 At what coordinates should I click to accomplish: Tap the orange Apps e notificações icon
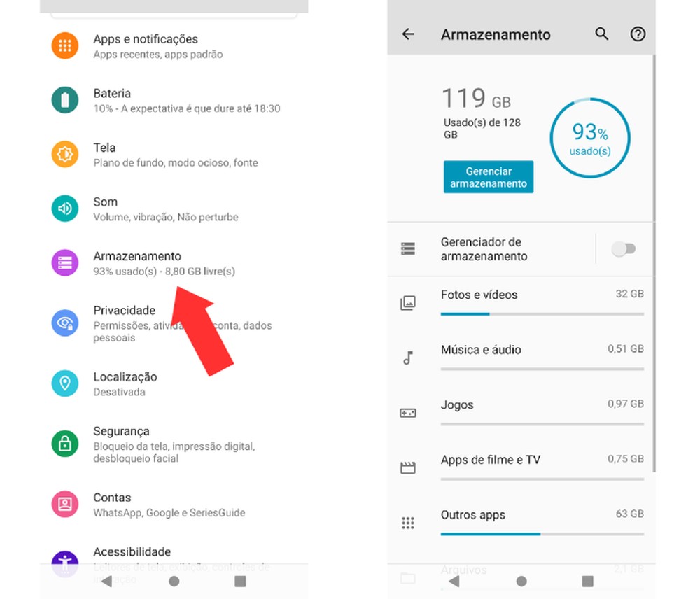point(65,45)
